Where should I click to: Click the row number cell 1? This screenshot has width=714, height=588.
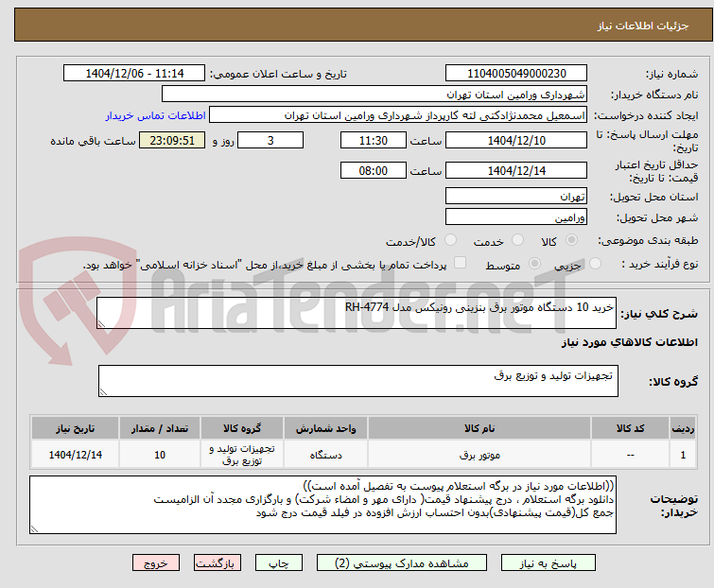(683, 454)
